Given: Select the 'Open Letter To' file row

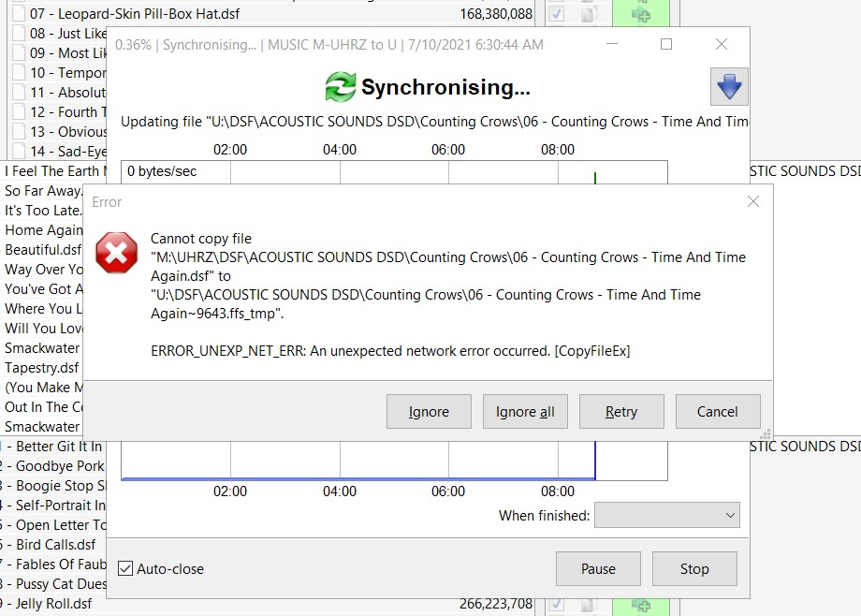Looking at the screenshot, I should (x=54, y=525).
